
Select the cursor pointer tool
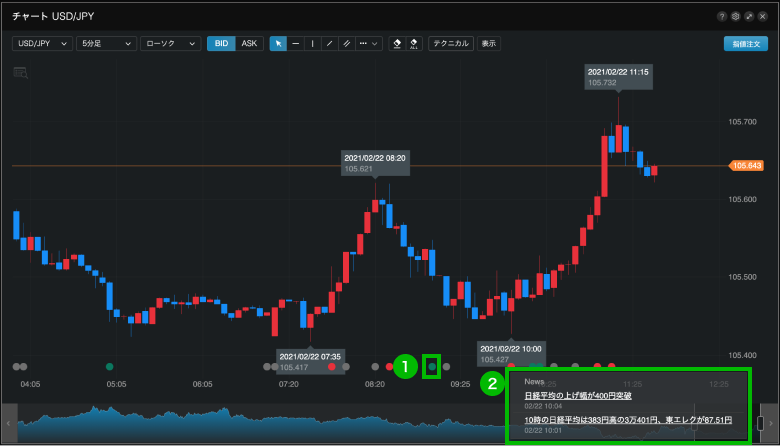click(278, 44)
